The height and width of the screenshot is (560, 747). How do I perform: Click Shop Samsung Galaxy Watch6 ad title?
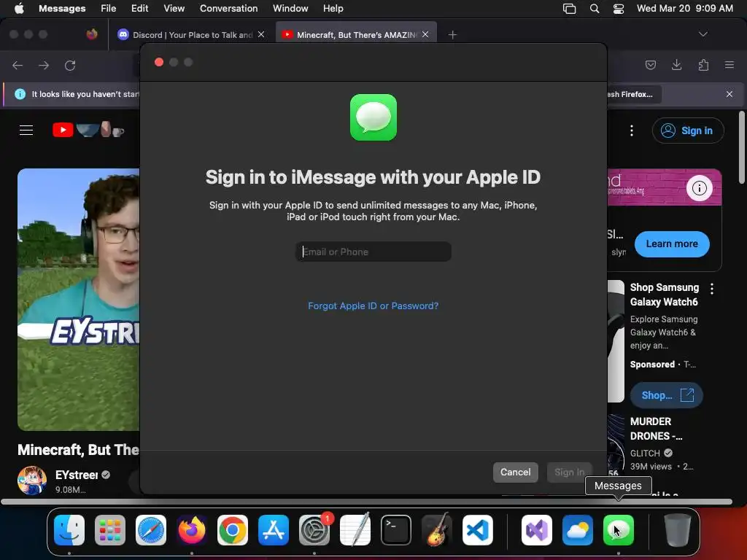[x=664, y=295]
